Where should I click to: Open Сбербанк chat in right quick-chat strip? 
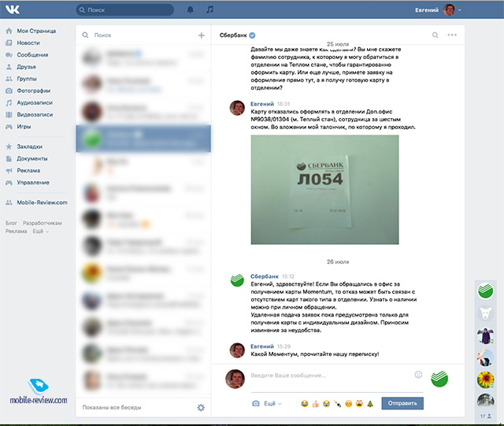(485, 291)
